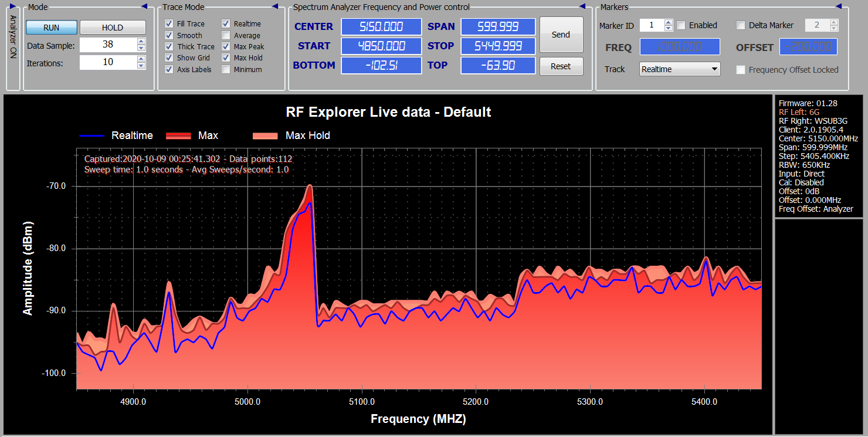This screenshot has width=868, height=437.
Task: Collapse the Trace Mode panel arrow
Action: pyautogui.click(x=275, y=6)
